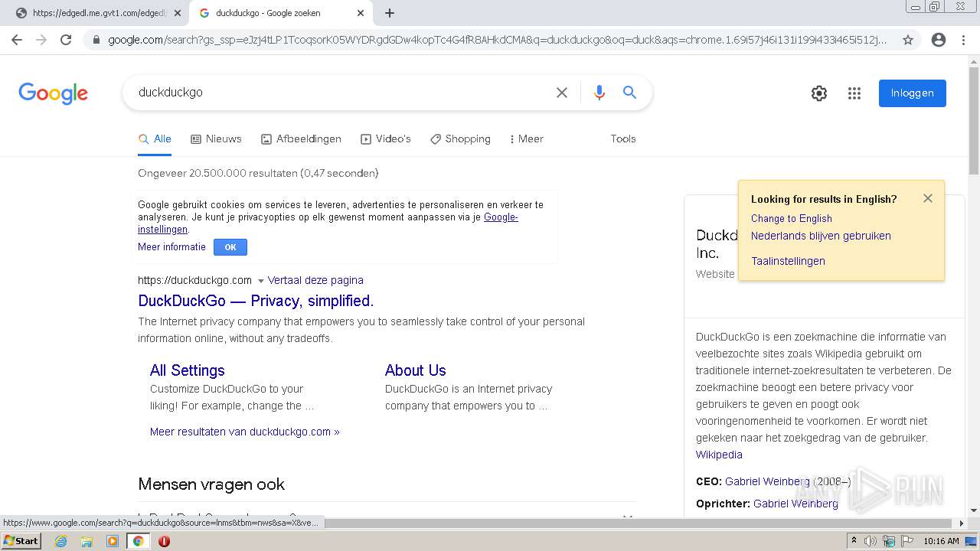The width and height of the screenshot is (980, 551).
Task: Open the Opera icon in taskbar
Action: [x=164, y=541]
